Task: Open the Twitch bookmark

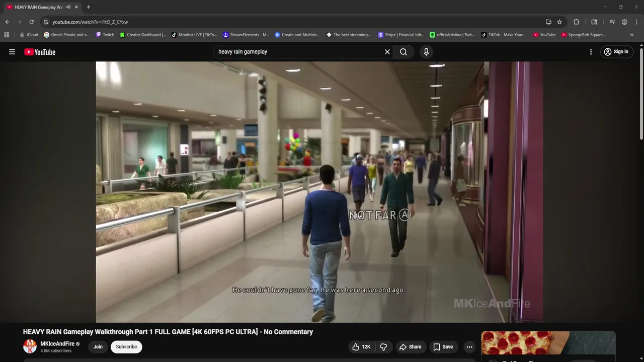Action: 105,35
